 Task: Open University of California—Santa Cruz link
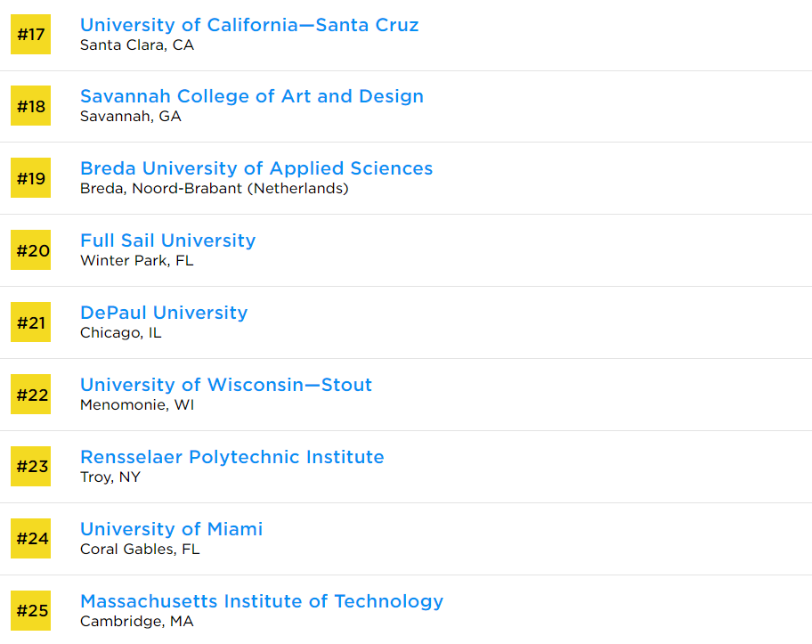(249, 25)
